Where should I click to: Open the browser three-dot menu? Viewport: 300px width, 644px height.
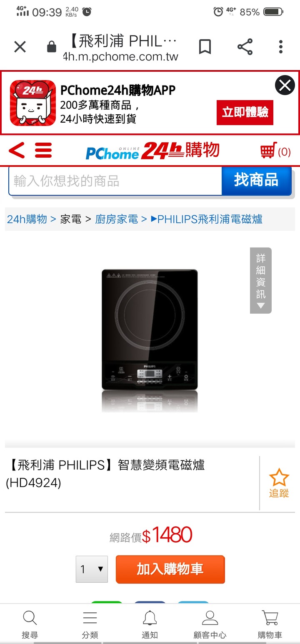pyautogui.click(x=281, y=47)
